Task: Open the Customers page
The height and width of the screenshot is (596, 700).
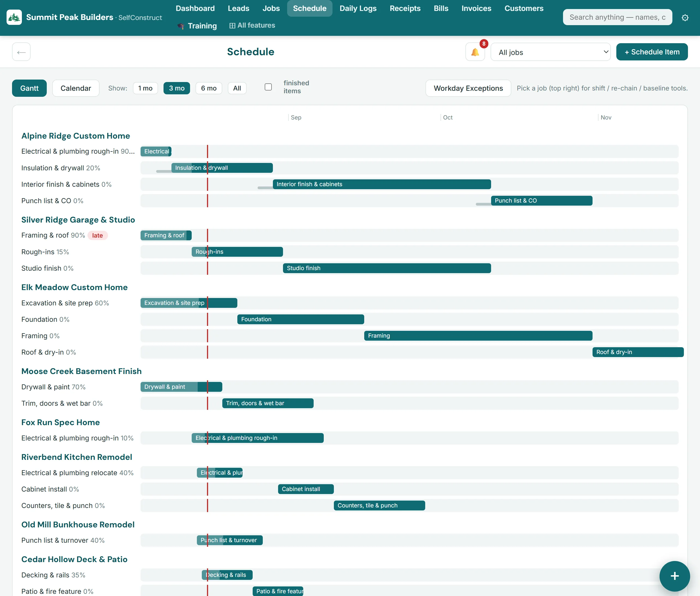Action: pyautogui.click(x=524, y=8)
